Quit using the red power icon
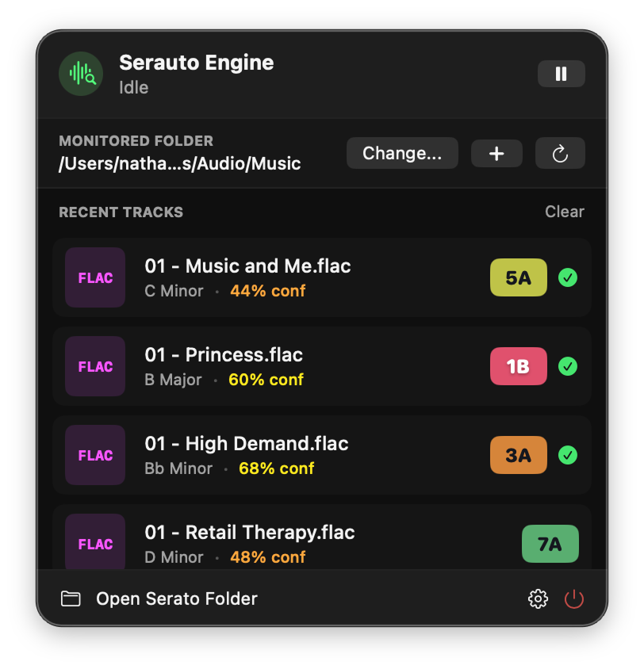644x669 pixels. (x=574, y=598)
